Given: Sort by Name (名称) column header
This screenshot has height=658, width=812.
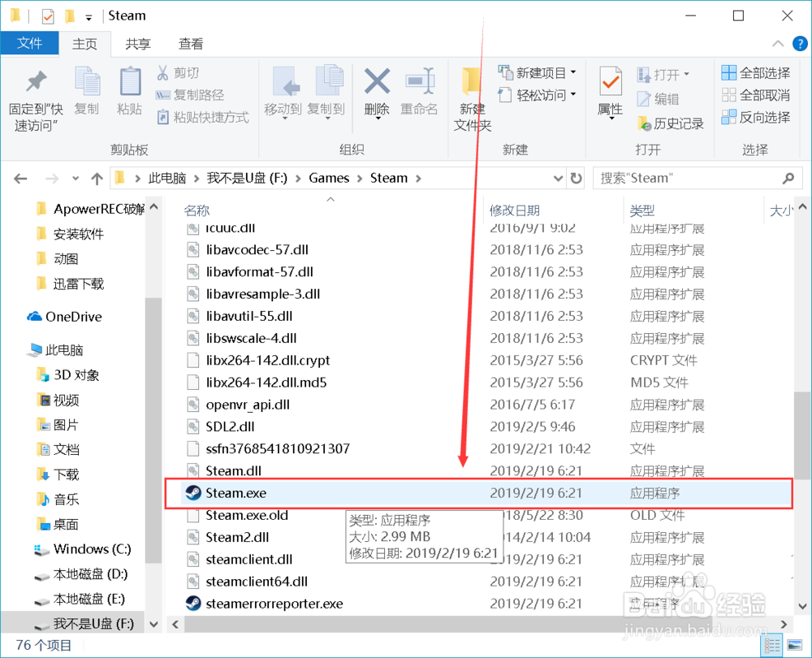Looking at the screenshot, I should click(197, 210).
